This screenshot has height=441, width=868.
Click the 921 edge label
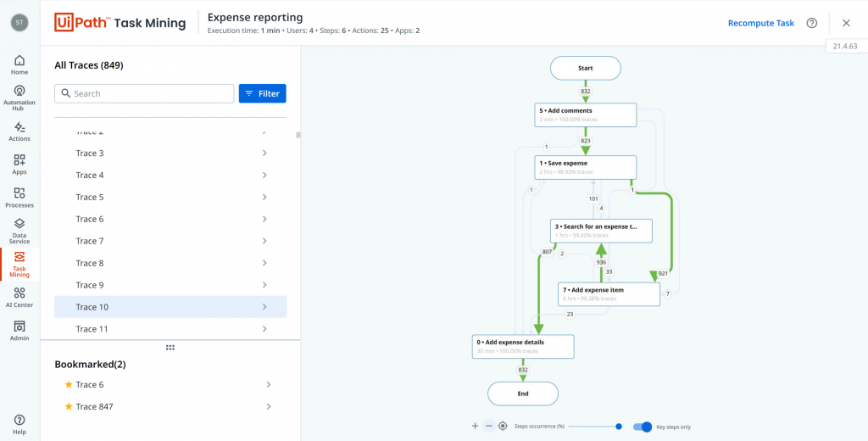663,273
